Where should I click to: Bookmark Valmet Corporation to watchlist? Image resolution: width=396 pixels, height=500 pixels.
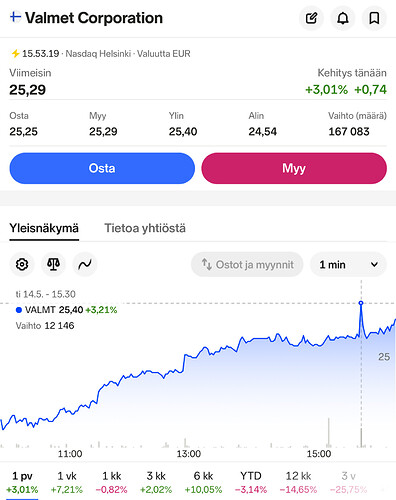pos(374,18)
